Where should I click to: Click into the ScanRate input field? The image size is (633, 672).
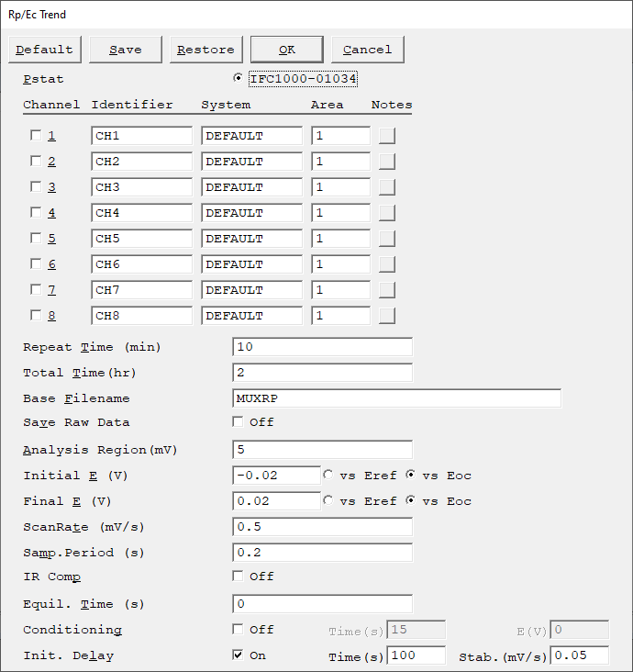pyautogui.click(x=323, y=527)
